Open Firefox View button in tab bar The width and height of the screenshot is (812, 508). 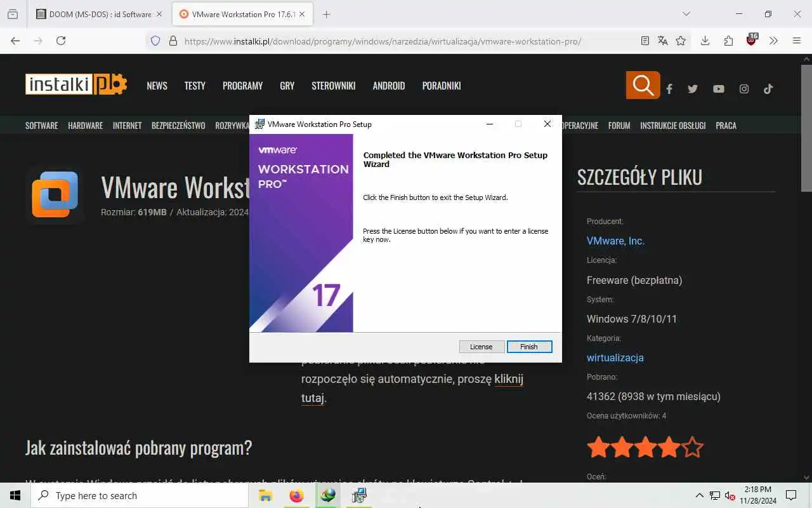(x=13, y=14)
